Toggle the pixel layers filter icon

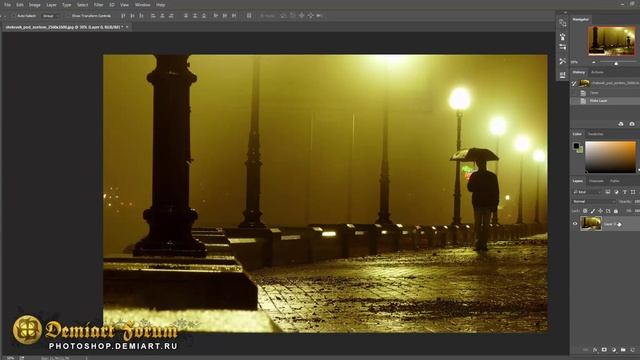(x=608, y=192)
